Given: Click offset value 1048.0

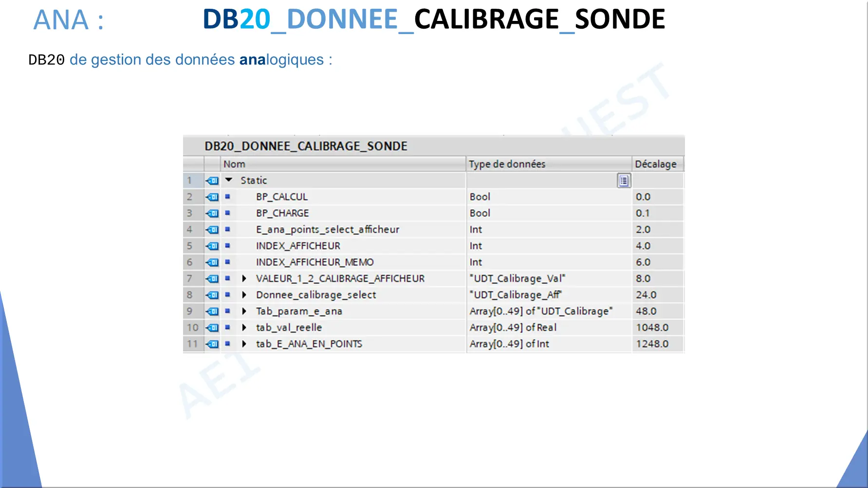Looking at the screenshot, I should [652, 327].
